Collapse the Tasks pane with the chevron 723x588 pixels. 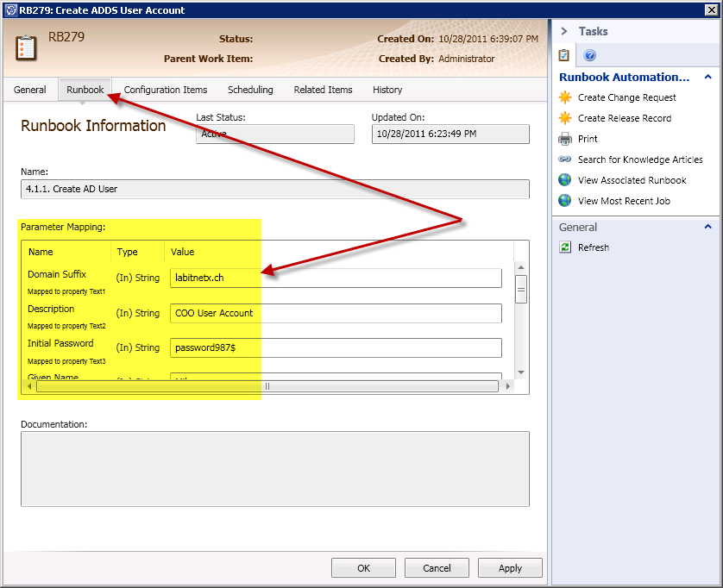pyautogui.click(x=564, y=31)
